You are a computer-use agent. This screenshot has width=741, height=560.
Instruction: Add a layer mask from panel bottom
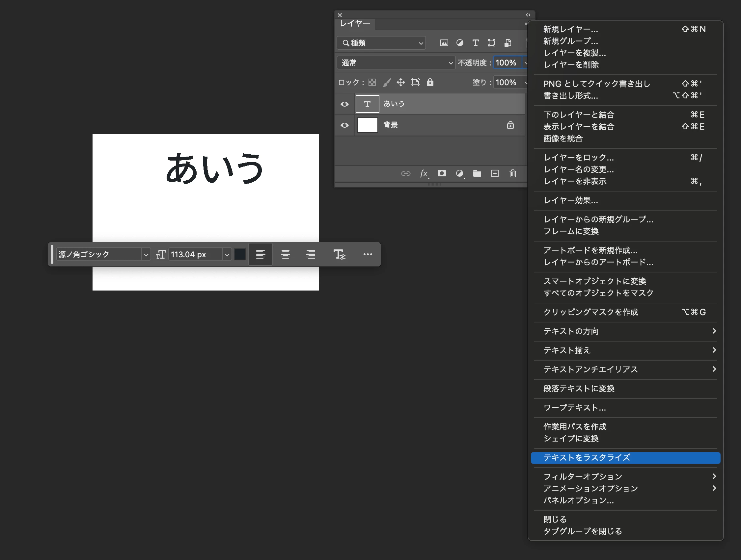tap(442, 173)
